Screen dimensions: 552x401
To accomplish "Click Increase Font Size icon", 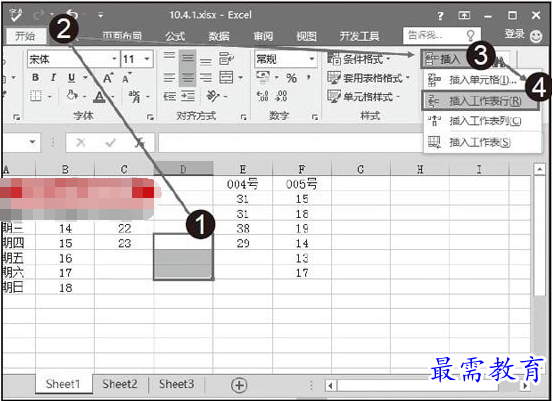I will point(108,78).
